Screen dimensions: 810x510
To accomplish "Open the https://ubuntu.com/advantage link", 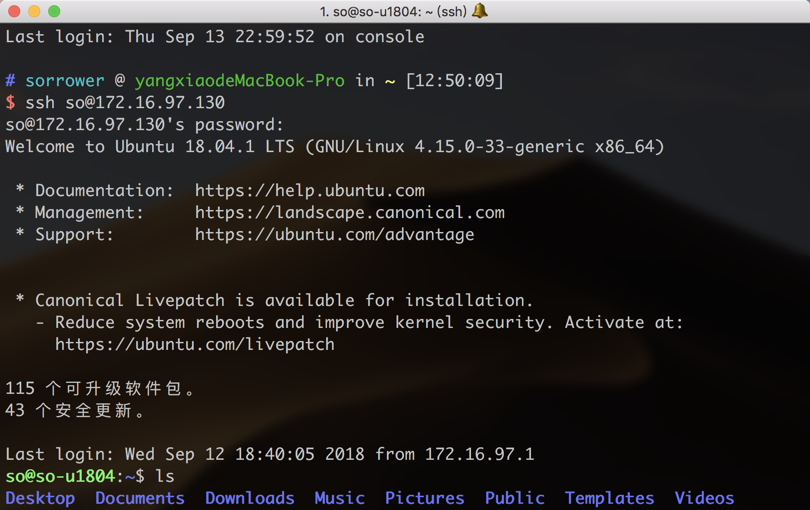I will [334, 234].
